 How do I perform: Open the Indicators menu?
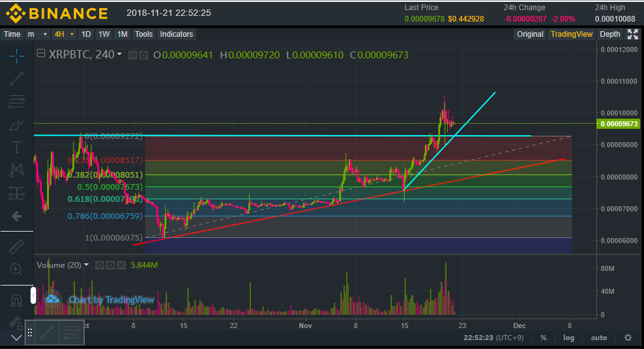pos(177,34)
